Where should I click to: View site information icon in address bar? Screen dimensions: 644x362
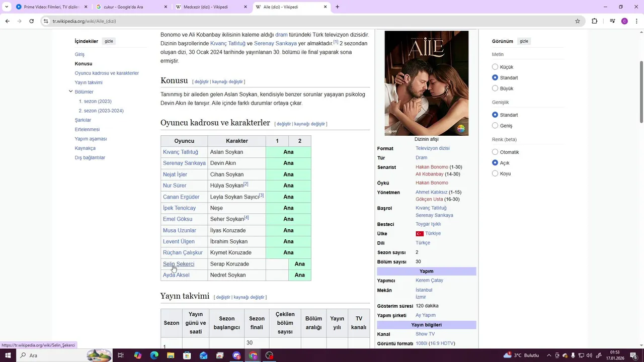coord(46,21)
